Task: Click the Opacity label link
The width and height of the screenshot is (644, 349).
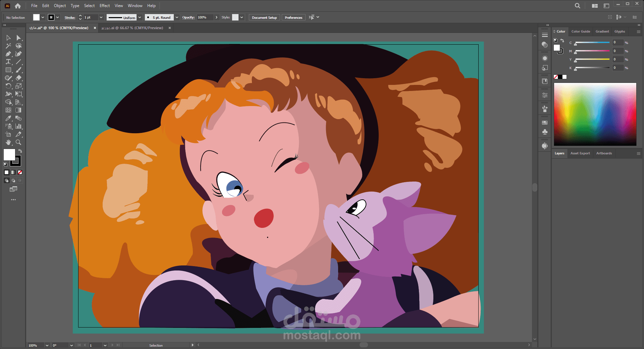Action: click(x=189, y=17)
